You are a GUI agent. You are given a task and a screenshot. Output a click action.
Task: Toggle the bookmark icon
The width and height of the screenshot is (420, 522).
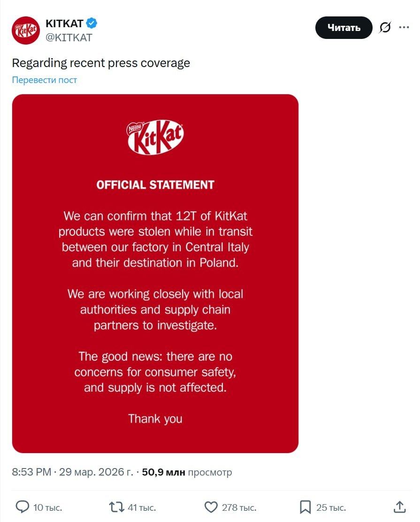305,507
